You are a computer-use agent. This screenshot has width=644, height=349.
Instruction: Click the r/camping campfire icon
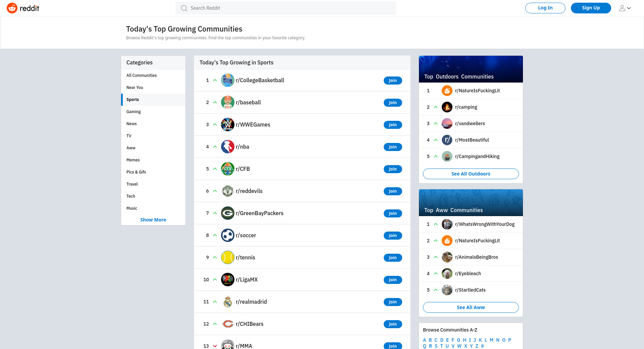click(447, 107)
